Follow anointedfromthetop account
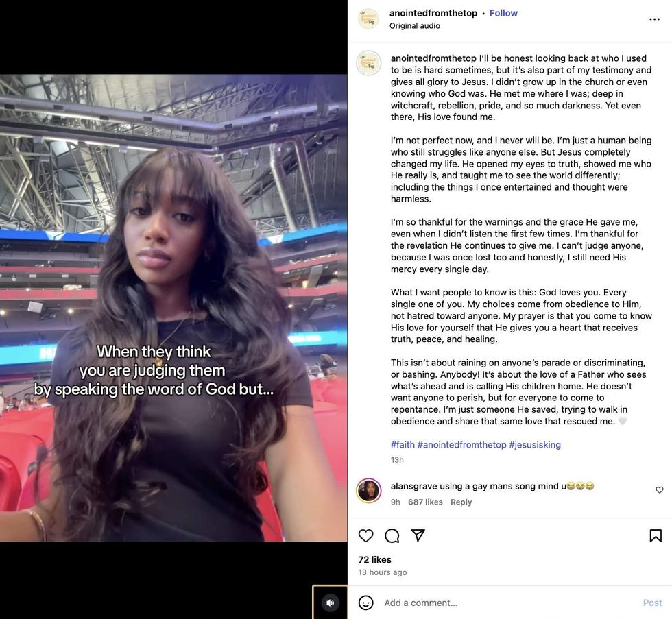Viewport: 672px width, 619px height. (503, 13)
